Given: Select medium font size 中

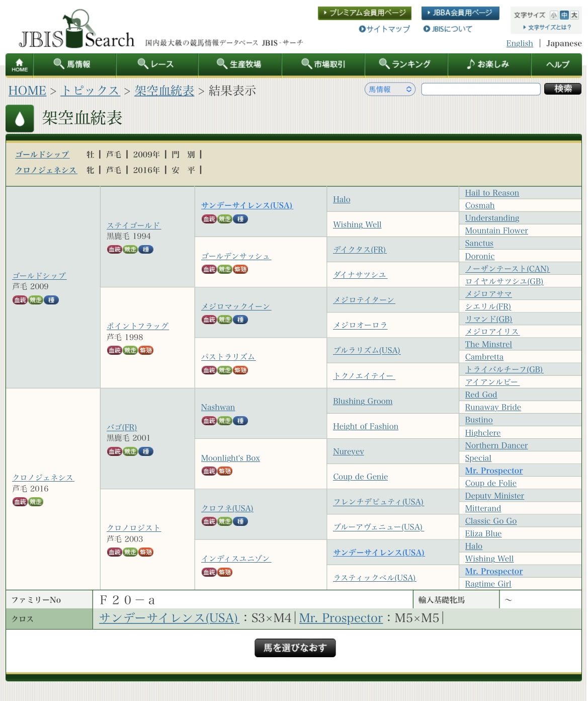Looking at the screenshot, I should tap(564, 15).
